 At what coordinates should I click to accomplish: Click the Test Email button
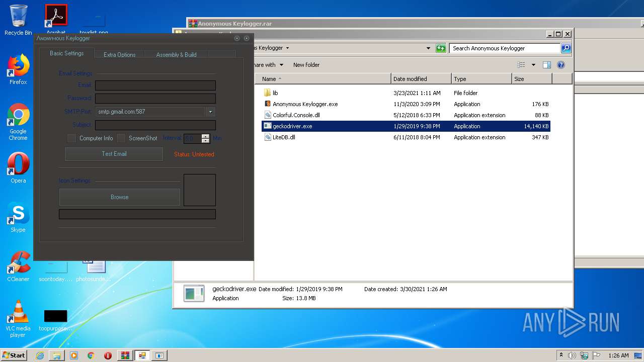click(x=114, y=154)
